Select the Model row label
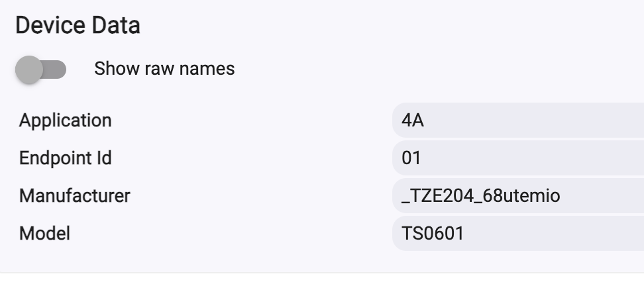The width and height of the screenshot is (644, 282). point(44,234)
